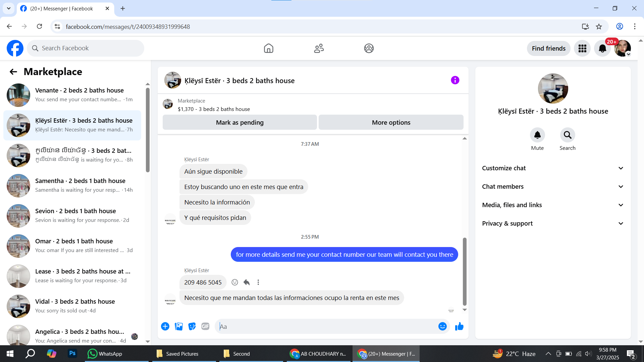The height and width of the screenshot is (362, 644).
Task: Open Chrome customize menu dots
Action: (x=635, y=26)
